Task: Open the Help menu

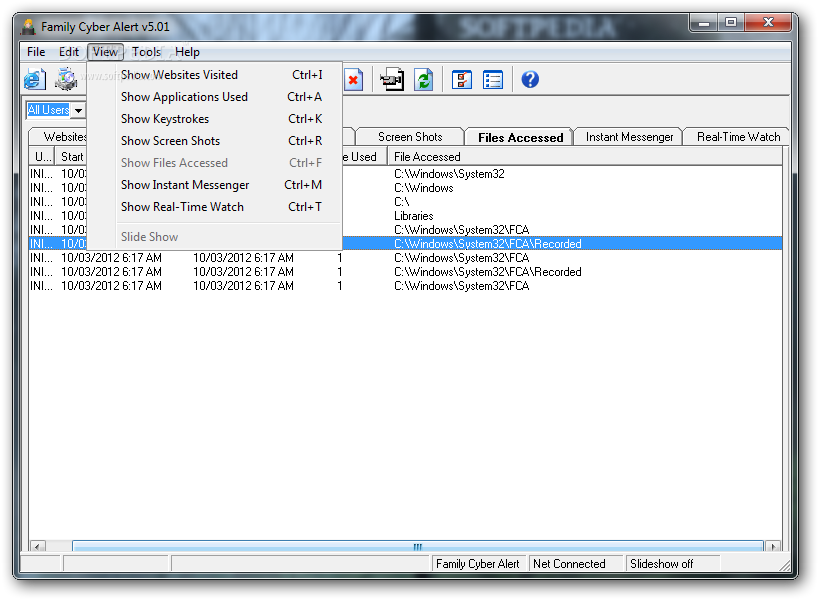Action: point(187,52)
